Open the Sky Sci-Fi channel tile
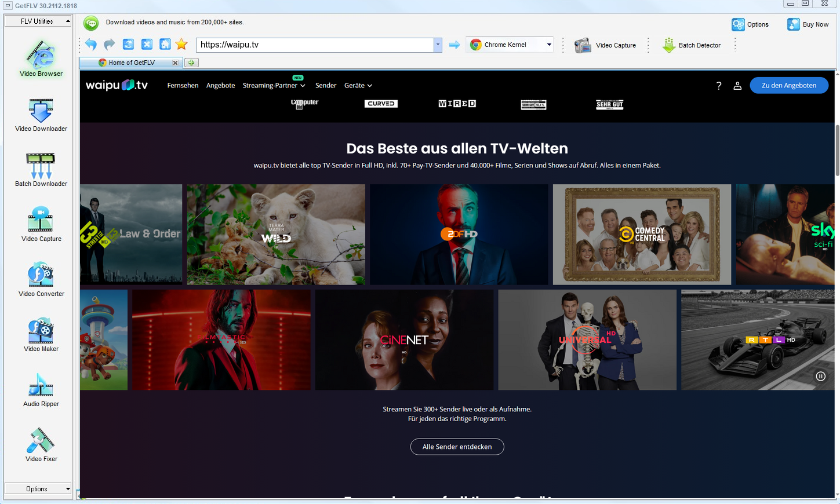Viewport: 840px width, 504px height. pyautogui.click(x=785, y=235)
